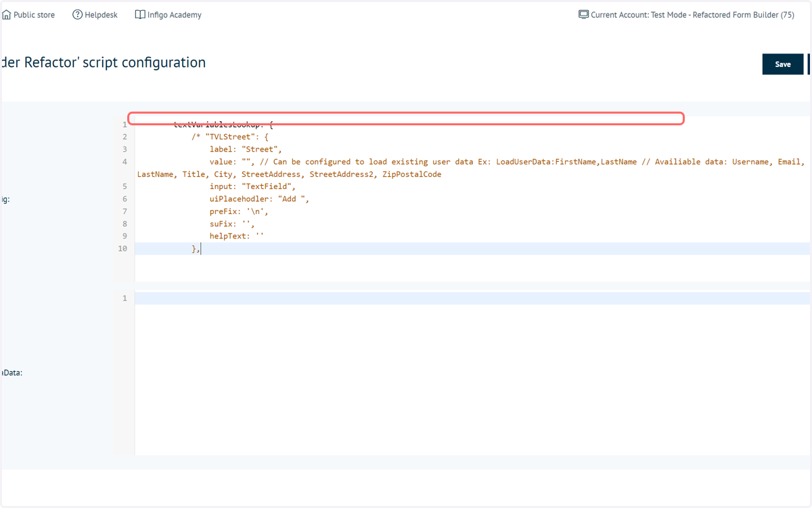812x508 pixels.
Task: Click the Current Account monitor icon
Action: tap(583, 14)
